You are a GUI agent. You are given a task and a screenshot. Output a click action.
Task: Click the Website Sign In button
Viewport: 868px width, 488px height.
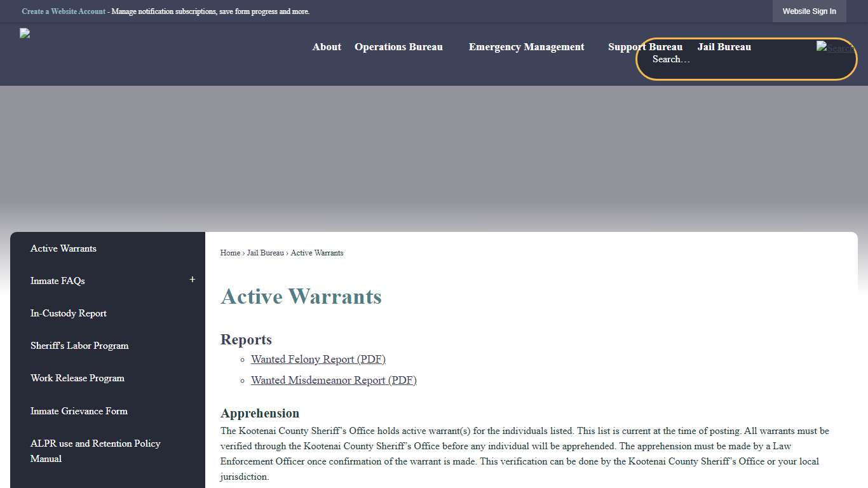click(x=809, y=11)
